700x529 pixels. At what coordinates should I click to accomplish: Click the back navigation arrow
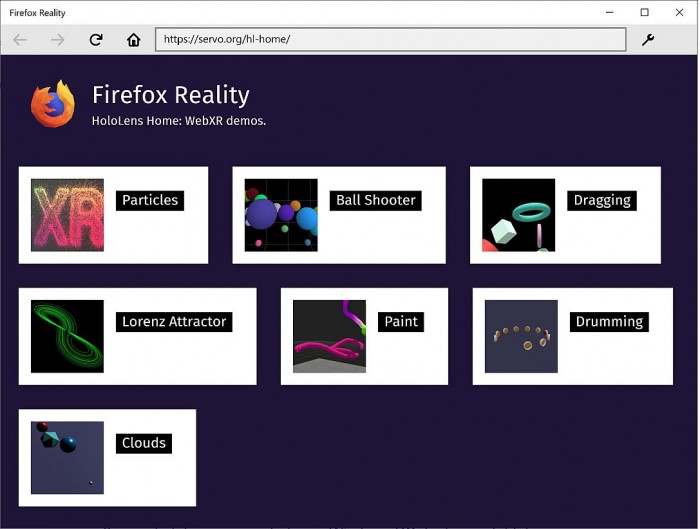[20, 40]
